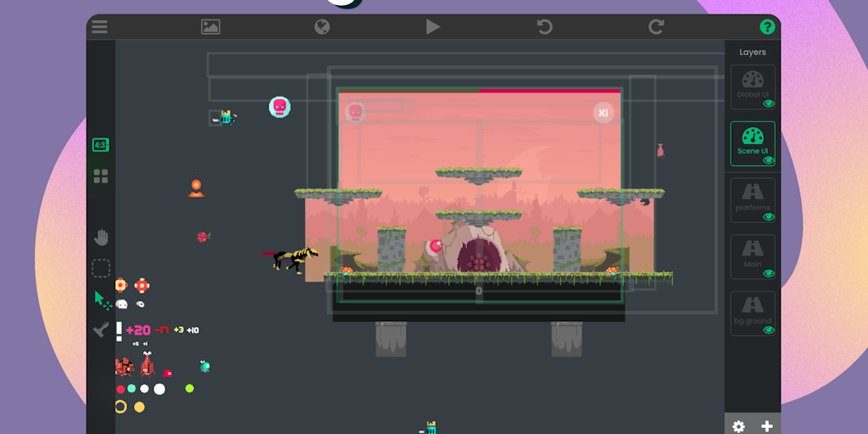Select the crowned knight sprite near top left
The height and width of the screenshot is (434, 868).
click(224, 117)
